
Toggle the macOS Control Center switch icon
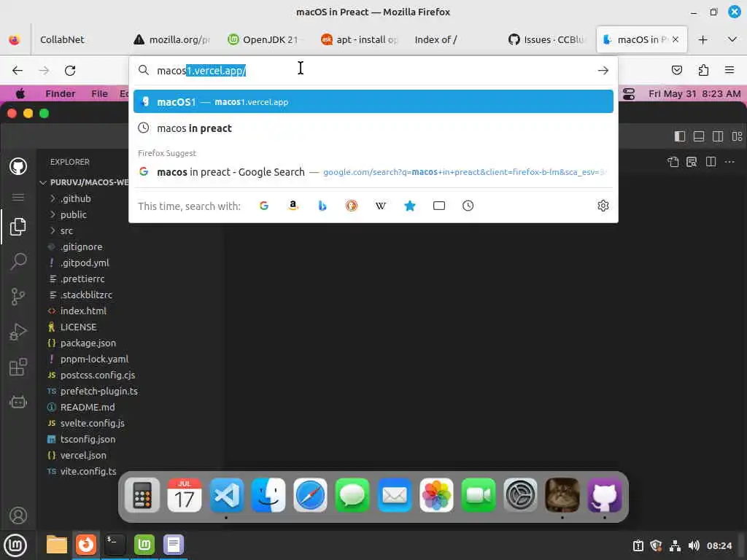[x=629, y=94]
